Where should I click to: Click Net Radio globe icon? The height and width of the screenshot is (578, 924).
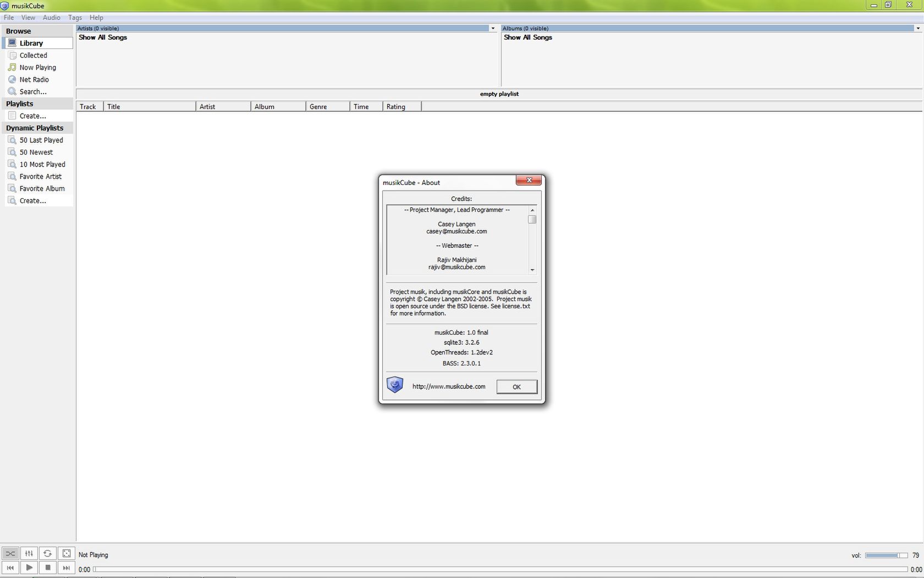[12, 79]
